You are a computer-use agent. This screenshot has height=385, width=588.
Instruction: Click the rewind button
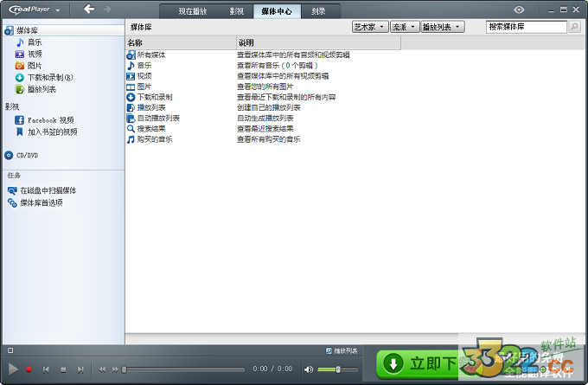[102, 369]
